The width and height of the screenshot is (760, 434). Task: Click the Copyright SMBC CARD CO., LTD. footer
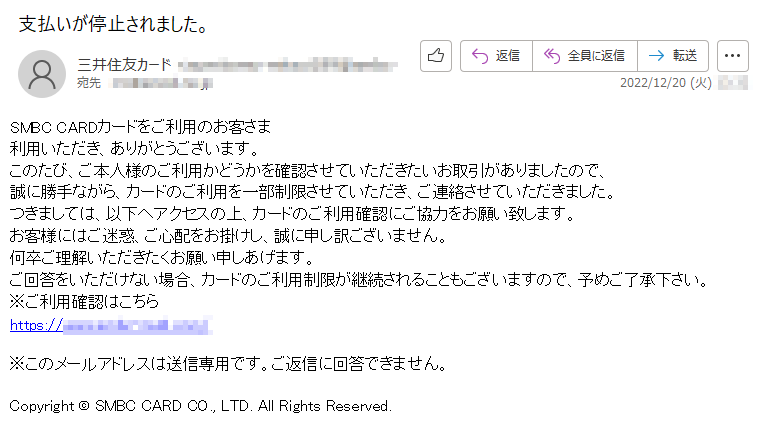coord(200,406)
